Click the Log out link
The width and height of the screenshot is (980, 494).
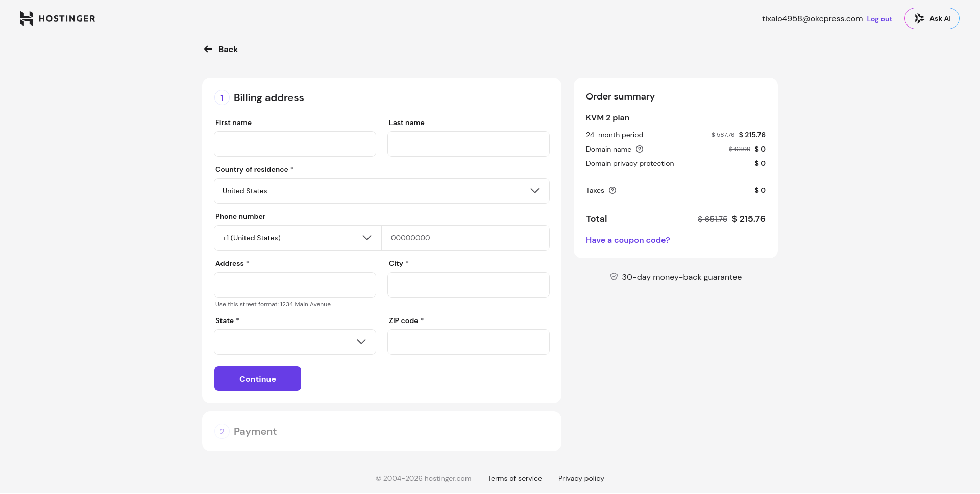pyautogui.click(x=879, y=19)
